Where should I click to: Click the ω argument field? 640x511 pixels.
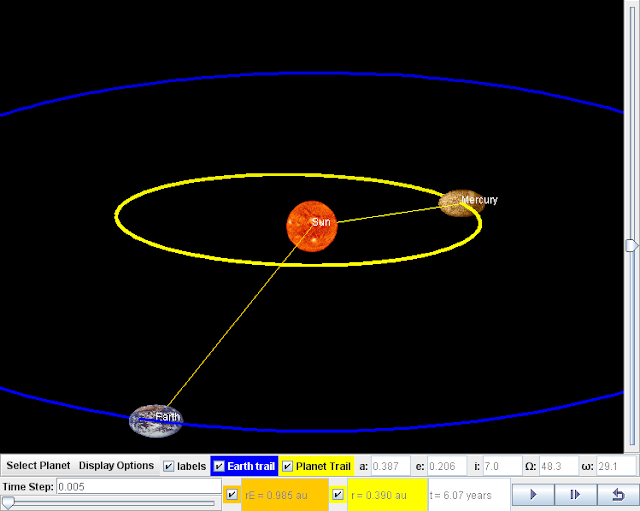[x=616, y=466]
